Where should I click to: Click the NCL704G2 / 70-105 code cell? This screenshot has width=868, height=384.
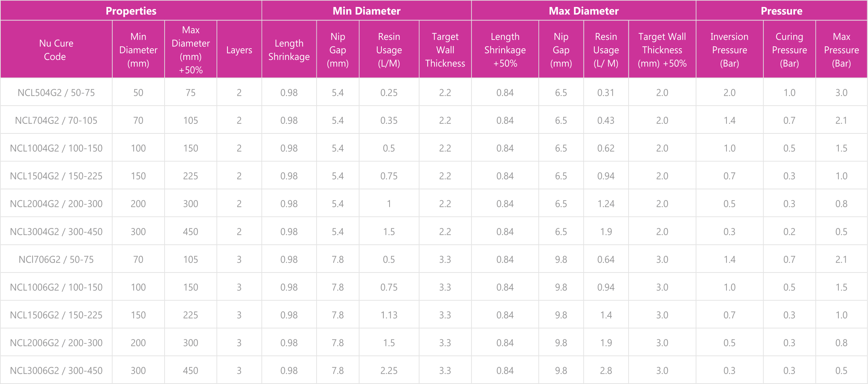click(56, 120)
